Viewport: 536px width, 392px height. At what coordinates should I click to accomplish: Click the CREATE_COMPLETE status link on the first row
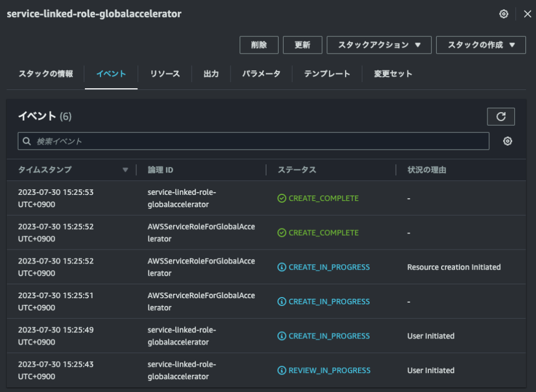[324, 198]
